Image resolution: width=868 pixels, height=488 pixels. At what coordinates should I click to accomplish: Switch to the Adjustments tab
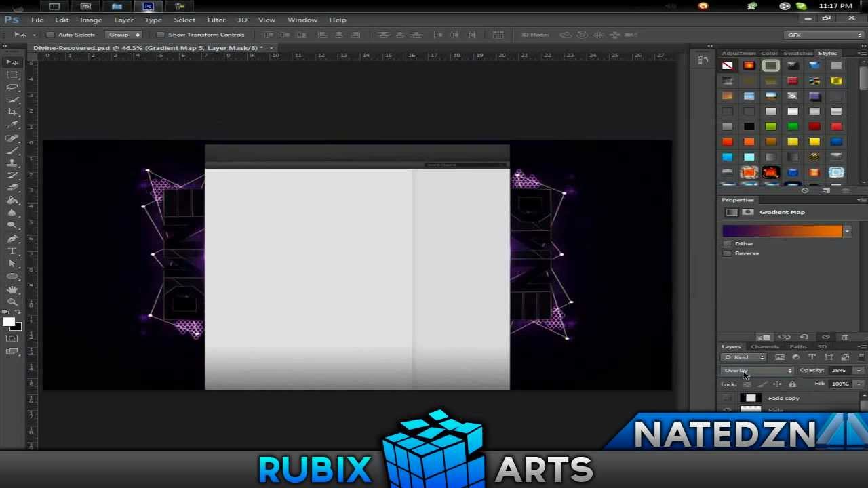tap(738, 53)
